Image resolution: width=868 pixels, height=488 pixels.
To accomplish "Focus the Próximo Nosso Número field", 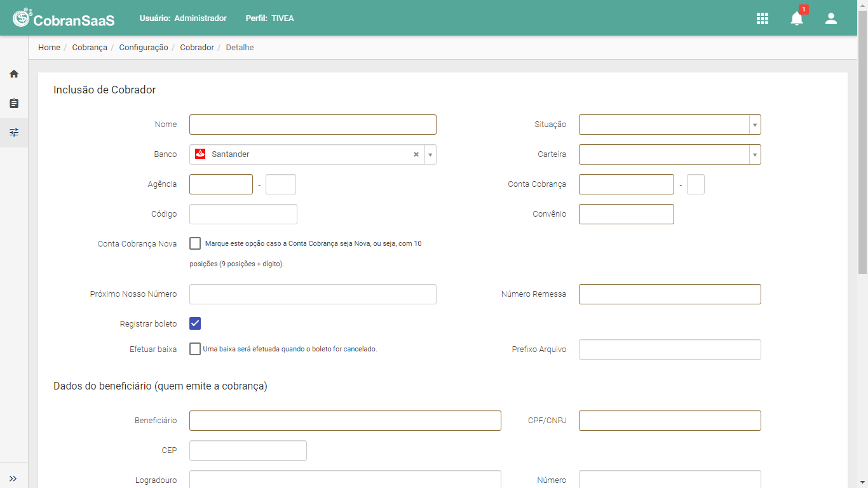I will (313, 294).
